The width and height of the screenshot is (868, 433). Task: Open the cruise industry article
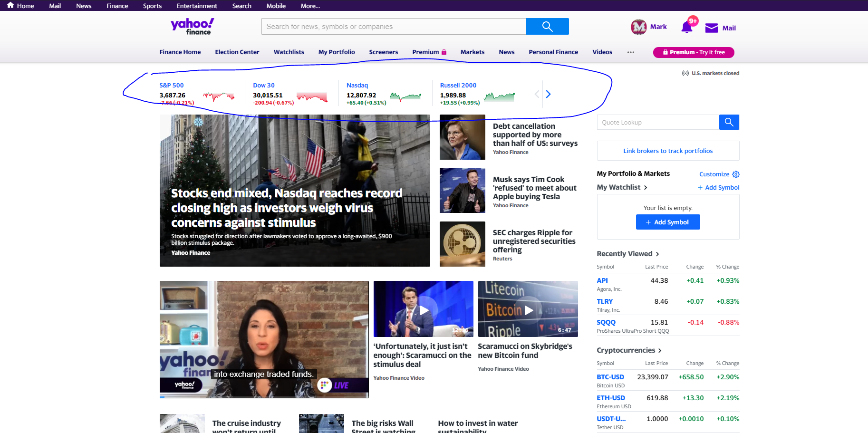(x=246, y=426)
